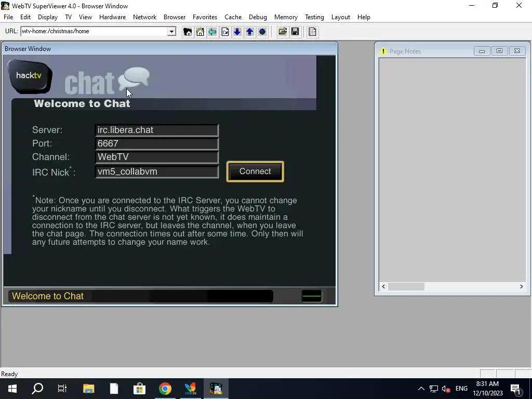Click Page Notes scroll left arrow
The width and height of the screenshot is (532, 399).
tap(383, 287)
